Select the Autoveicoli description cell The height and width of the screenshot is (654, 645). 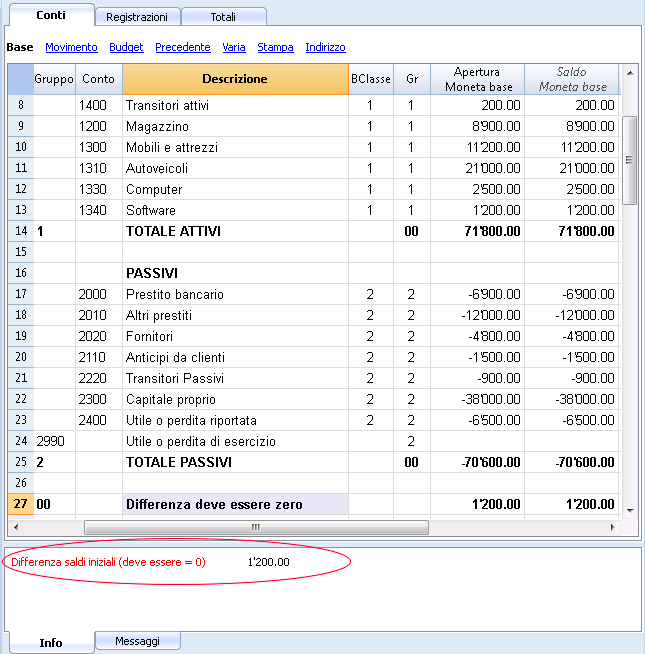235,168
